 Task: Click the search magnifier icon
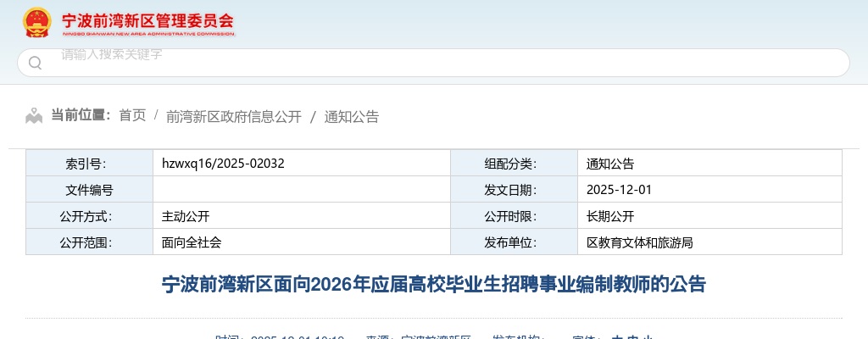[x=35, y=63]
